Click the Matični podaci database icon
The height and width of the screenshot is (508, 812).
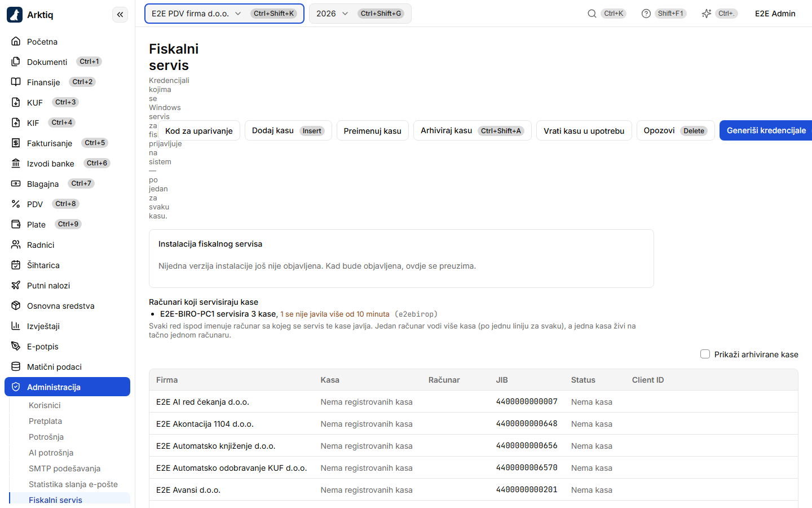[16, 366]
